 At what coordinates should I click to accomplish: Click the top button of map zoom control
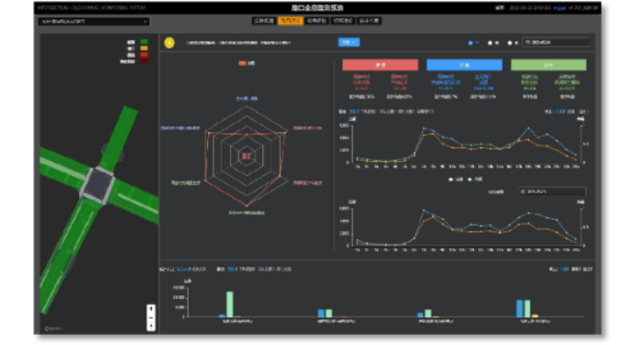pos(151,309)
